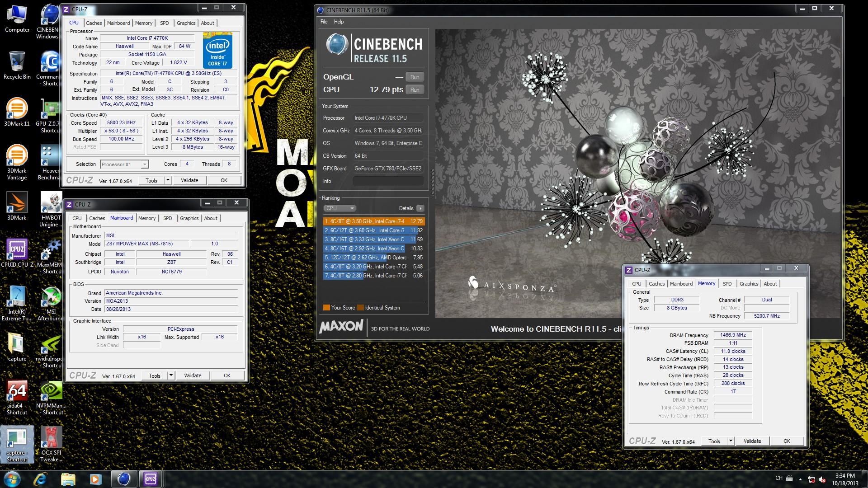Select ranking entry 5 AMD Opteron 7.95

tap(374, 258)
